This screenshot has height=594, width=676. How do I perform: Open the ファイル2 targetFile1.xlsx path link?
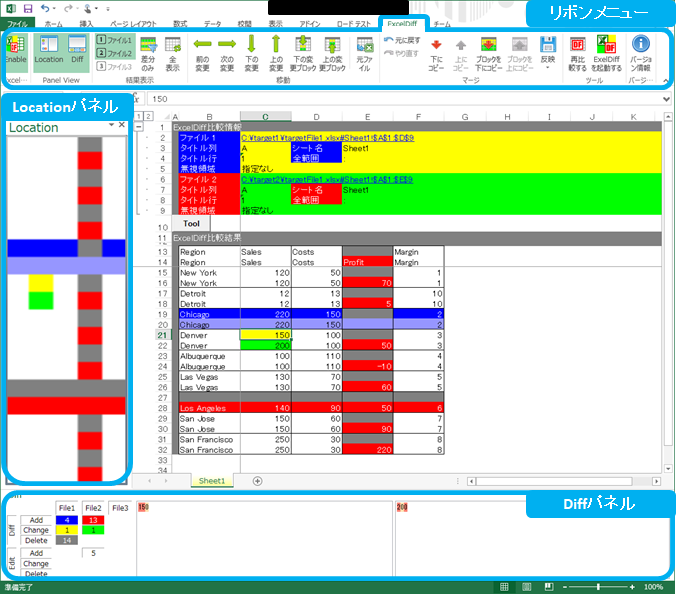[327, 179]
